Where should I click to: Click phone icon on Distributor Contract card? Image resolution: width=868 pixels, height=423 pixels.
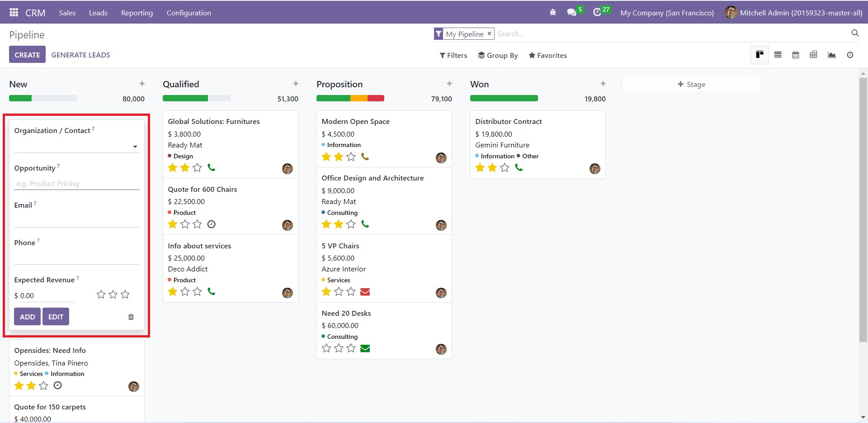click(x=519, y=167)
